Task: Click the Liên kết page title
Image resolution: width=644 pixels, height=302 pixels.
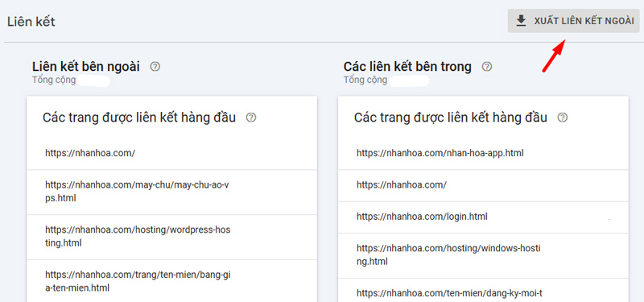Action: pos(31,22)
